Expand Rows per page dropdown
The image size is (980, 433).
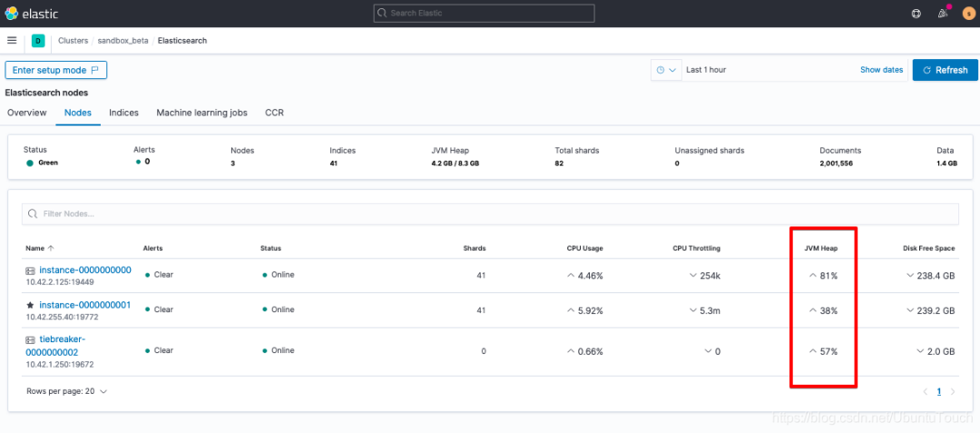point(67,391)
